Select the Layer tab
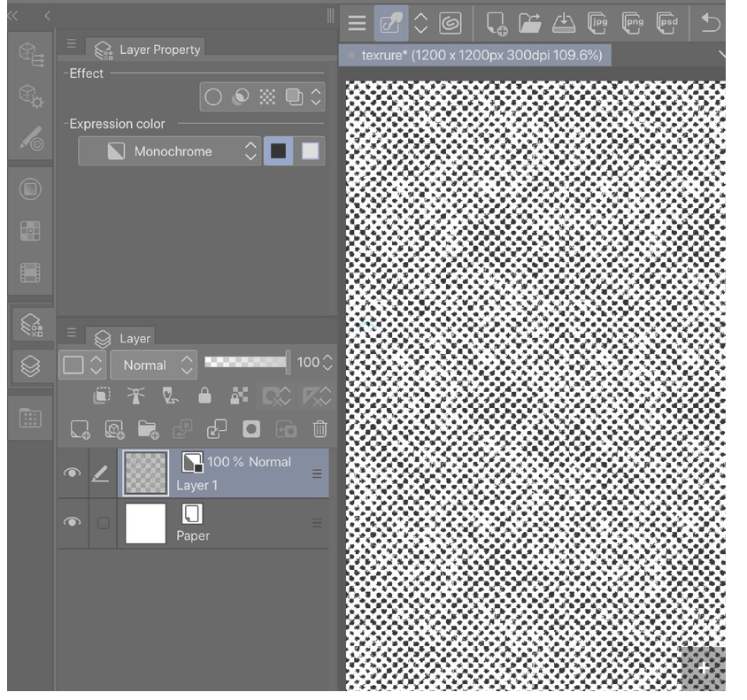This screenshot has width=747, height=700. pos(121,338)
